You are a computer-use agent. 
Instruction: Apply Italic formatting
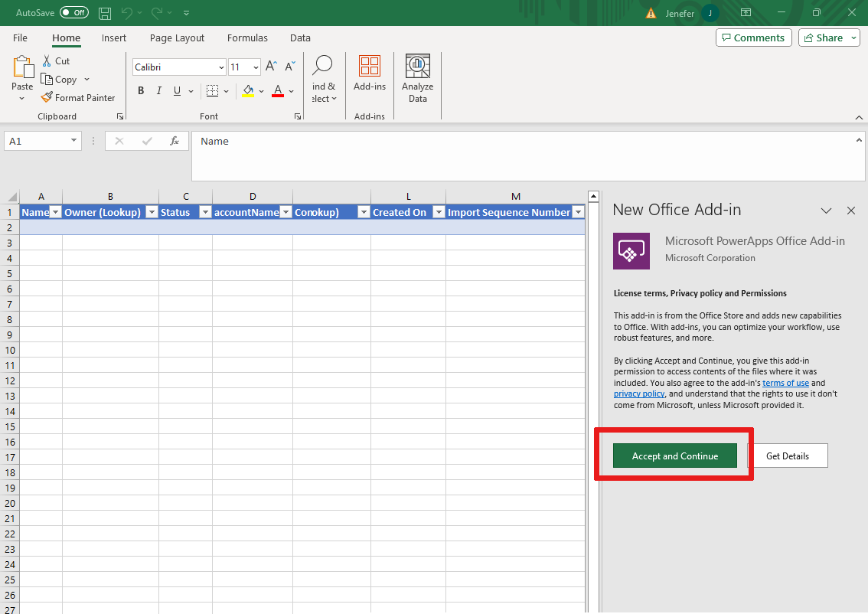158,90
